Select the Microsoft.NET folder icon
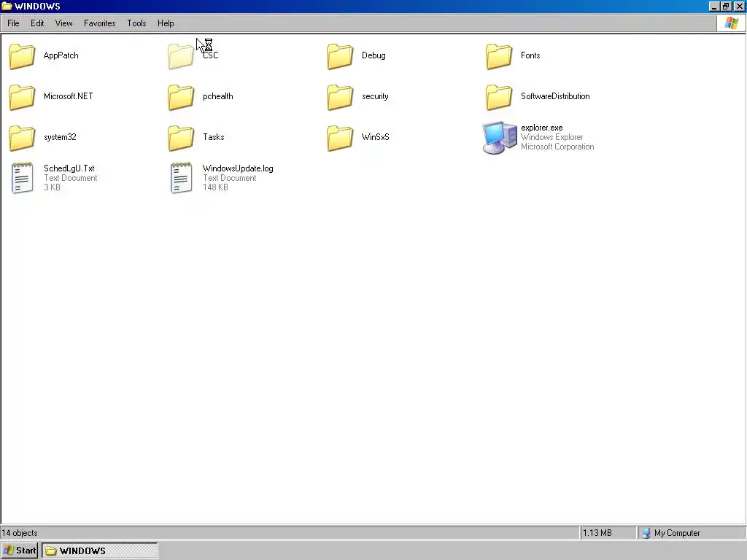747x560 pixels. pyautogui.click(x=22, y=97)
